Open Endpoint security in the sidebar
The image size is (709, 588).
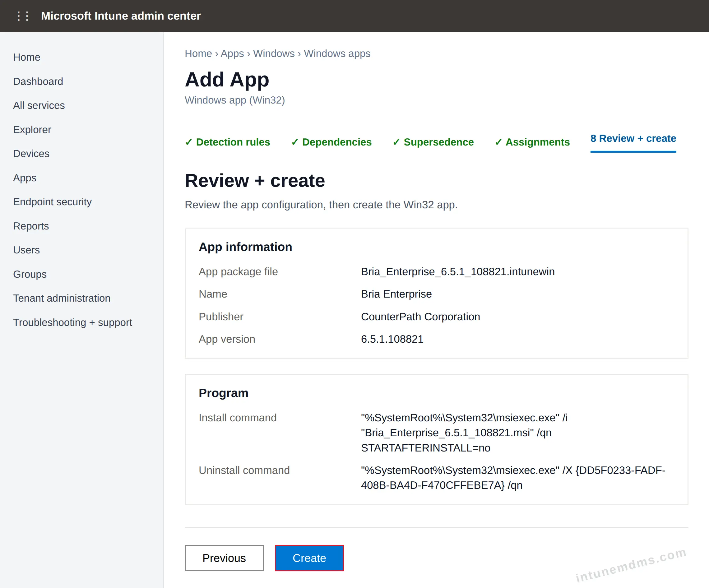click(x=52, y=202)
